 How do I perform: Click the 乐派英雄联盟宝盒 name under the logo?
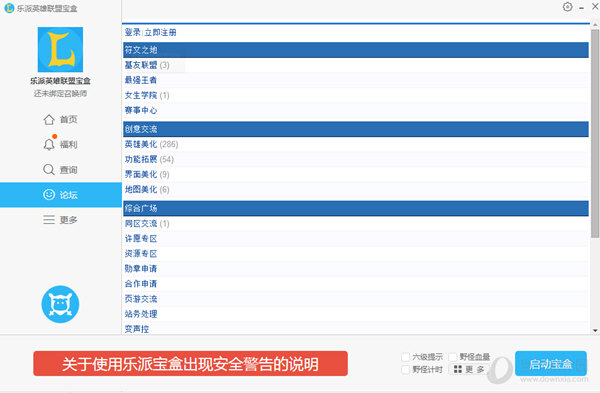[x=60, y=81]
